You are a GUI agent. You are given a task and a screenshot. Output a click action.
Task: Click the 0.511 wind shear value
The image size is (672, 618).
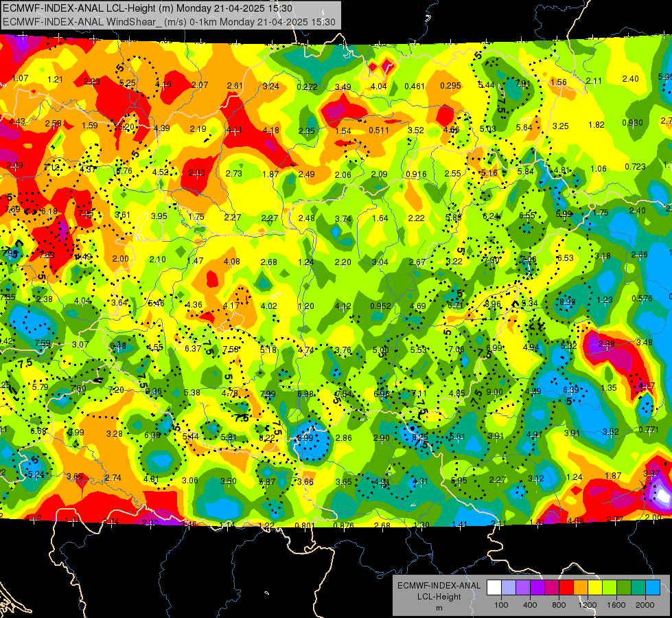point(379,130)
